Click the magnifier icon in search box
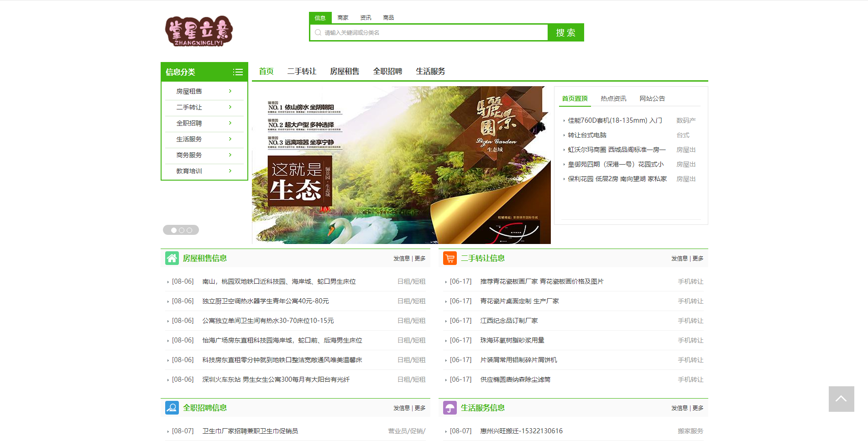 tap(318, 32)
